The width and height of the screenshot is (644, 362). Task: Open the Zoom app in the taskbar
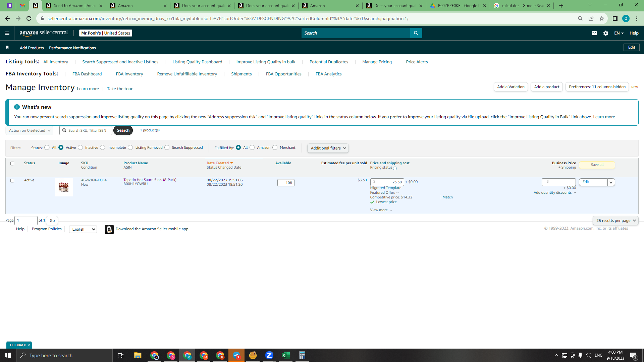click(269, 355)
